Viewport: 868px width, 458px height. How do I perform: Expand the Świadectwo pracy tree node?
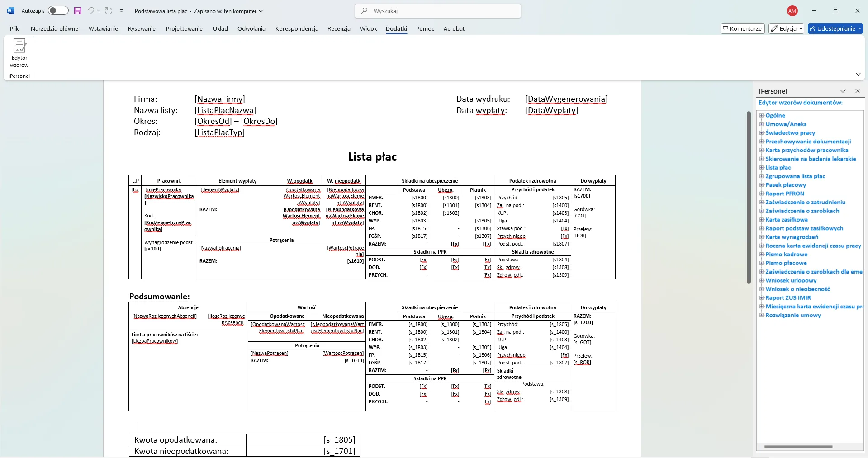pyautogui.click(x=761, y=133)
